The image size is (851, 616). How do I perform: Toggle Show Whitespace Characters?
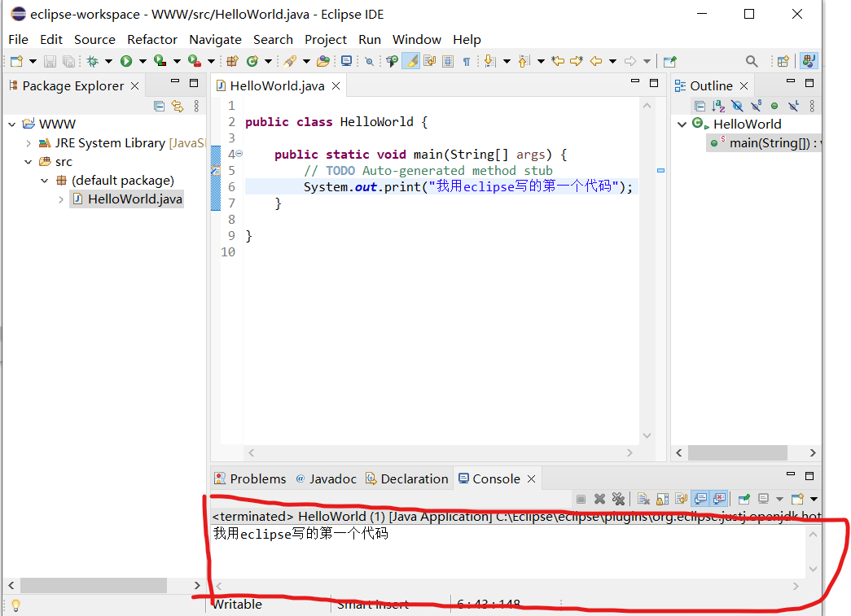(466, 61)
